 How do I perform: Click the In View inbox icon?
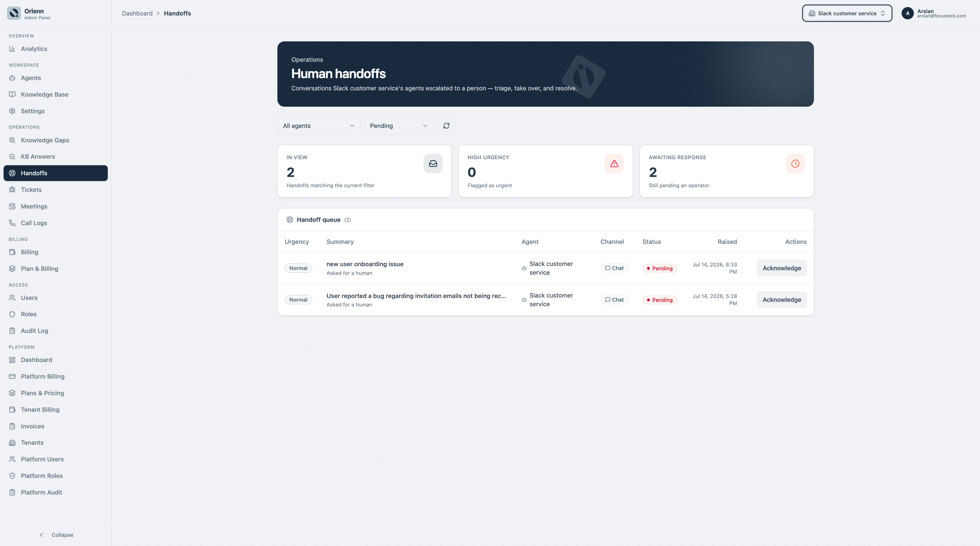(x=433, y=164)
